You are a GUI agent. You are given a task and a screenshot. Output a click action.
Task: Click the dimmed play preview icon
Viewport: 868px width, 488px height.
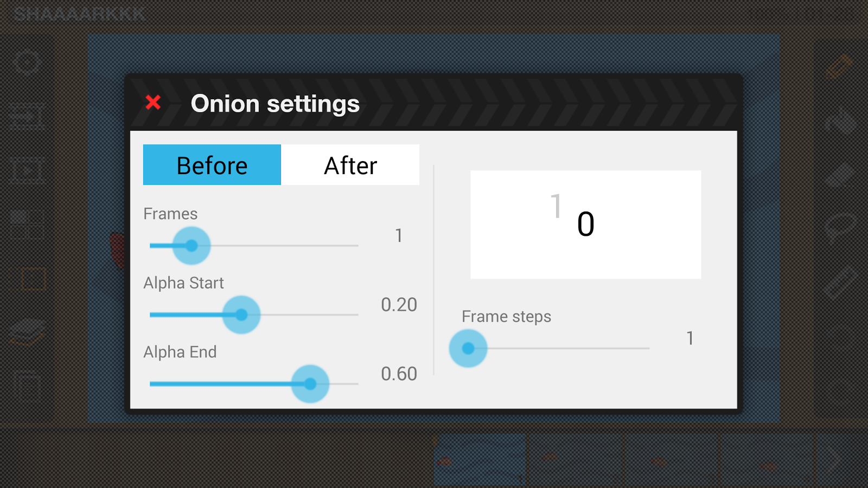pyautogui.click(x=27, y=171)
